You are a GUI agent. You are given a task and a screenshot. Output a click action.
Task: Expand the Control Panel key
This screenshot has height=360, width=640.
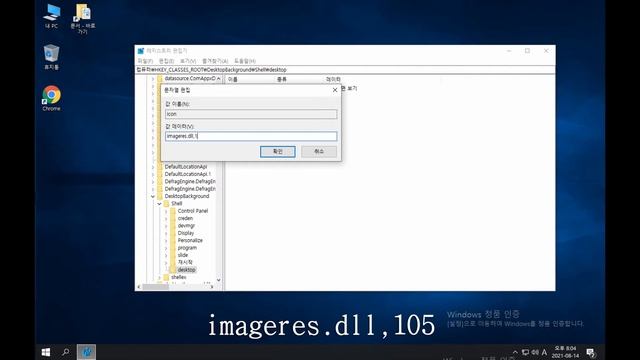click(x=166, y=211)
